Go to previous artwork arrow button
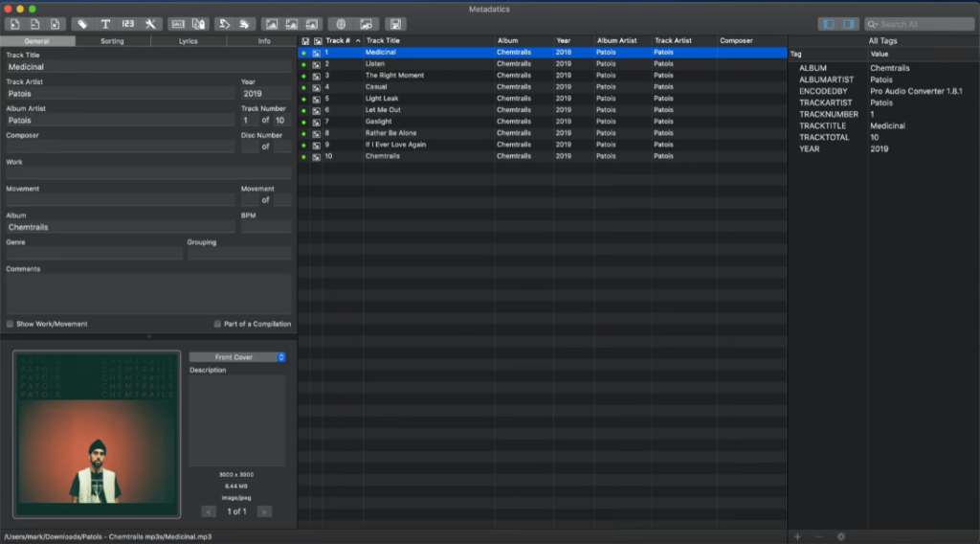The image size is (980, 544). point(209,511)
